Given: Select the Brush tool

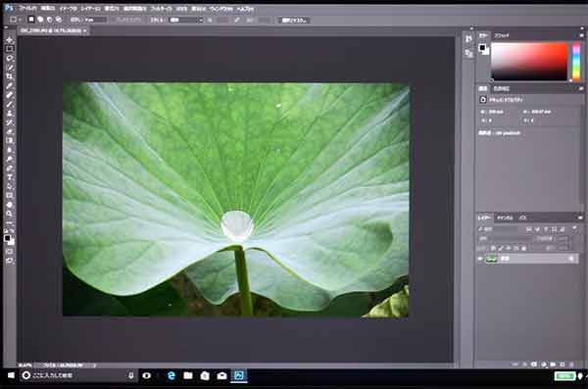Looking at the screenshot, I should click(x=10, y=104).
